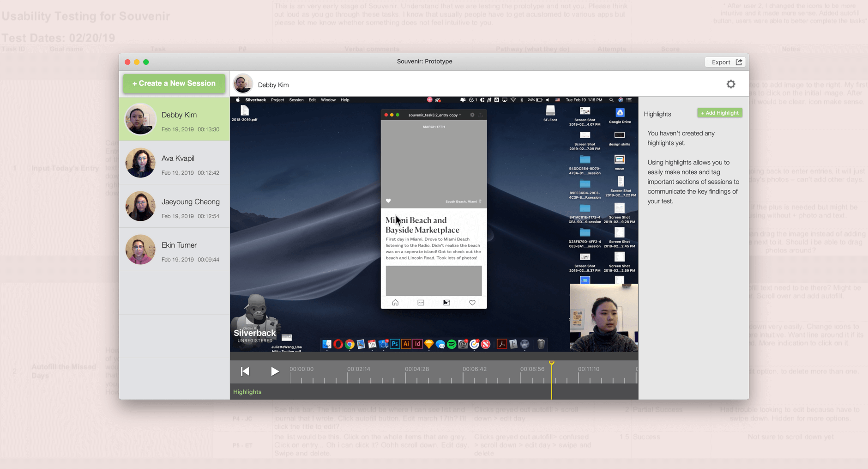This screenshot has height=469, width=868.
Task: Click the South Beach, Miami location pin
Action: tap(480, 201)
